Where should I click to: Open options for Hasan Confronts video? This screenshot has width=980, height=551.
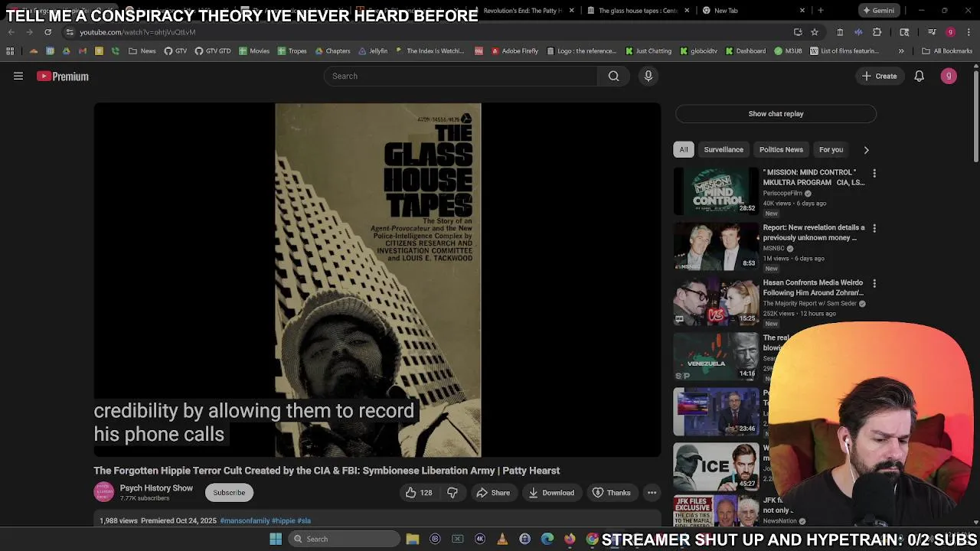point(874,284)
